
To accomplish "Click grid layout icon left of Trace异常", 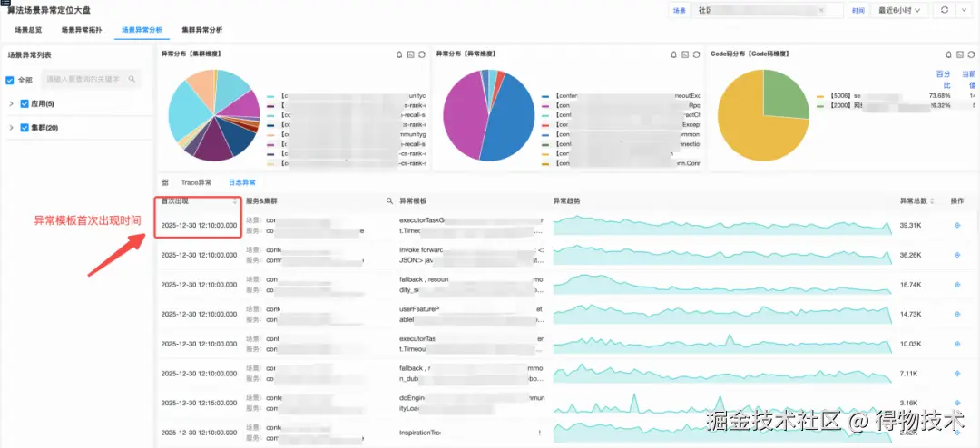I will coord(165,182).
